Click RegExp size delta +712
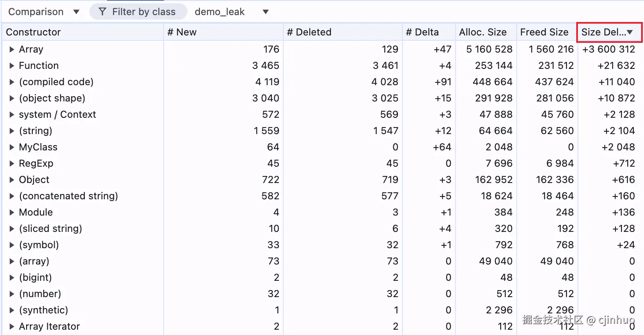Screen dimensions: 644x335 [624, 163]
